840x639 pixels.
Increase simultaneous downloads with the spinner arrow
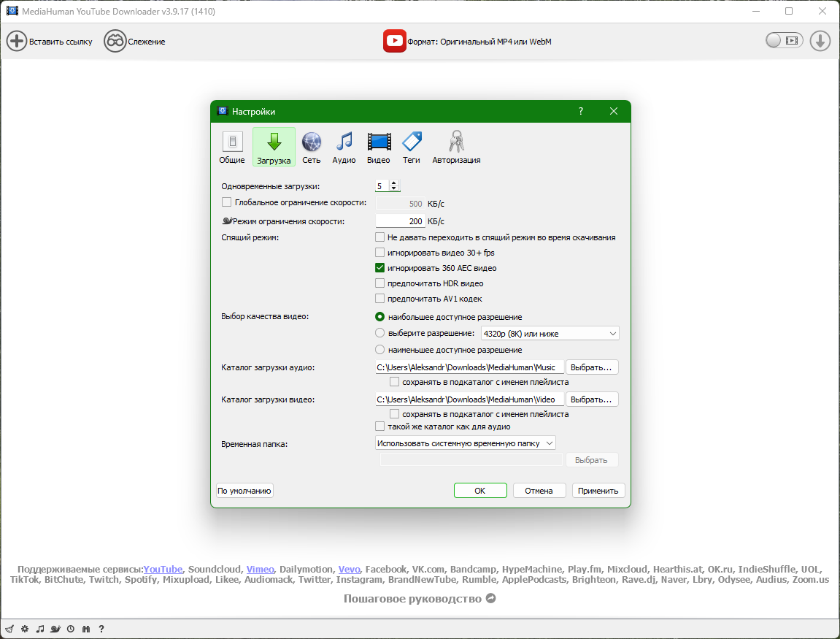click(395, 183)
